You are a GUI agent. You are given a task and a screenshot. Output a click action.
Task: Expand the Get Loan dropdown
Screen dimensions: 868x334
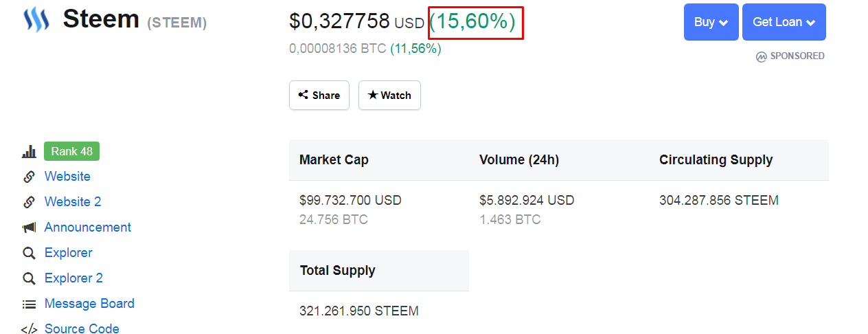[784, 22]
